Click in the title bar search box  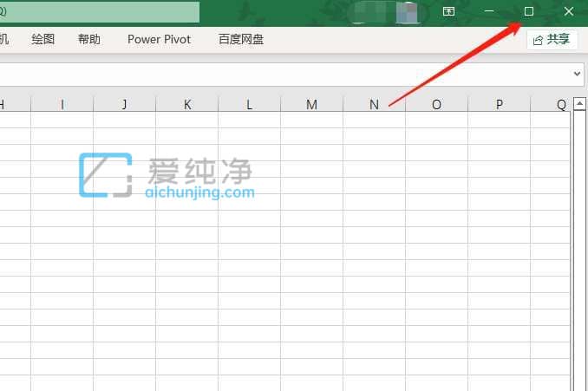click(100, 11)
